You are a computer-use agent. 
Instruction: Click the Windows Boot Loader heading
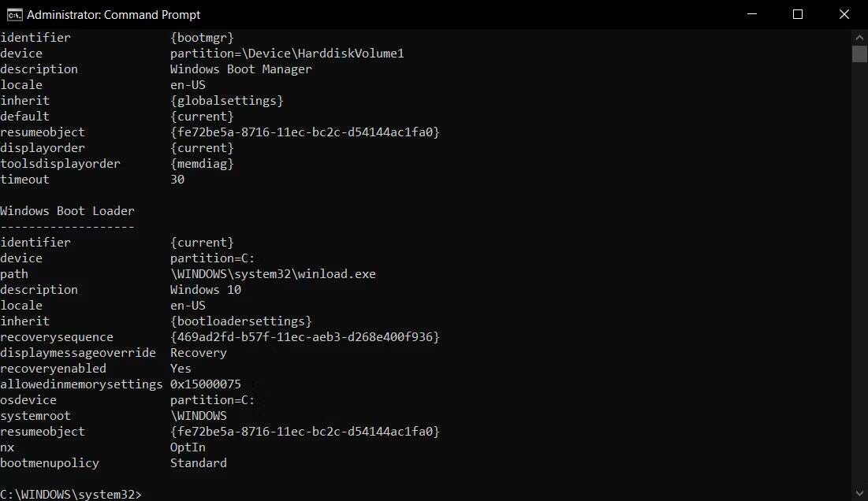(x=67, y=210)
